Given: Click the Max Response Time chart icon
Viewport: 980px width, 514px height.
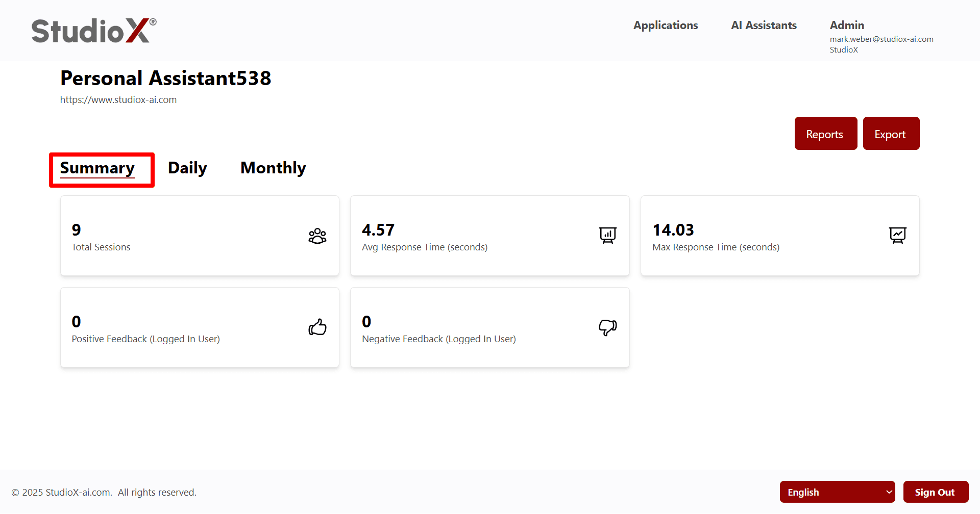Looking at the screenshot, I should click(x=898, y=235).
